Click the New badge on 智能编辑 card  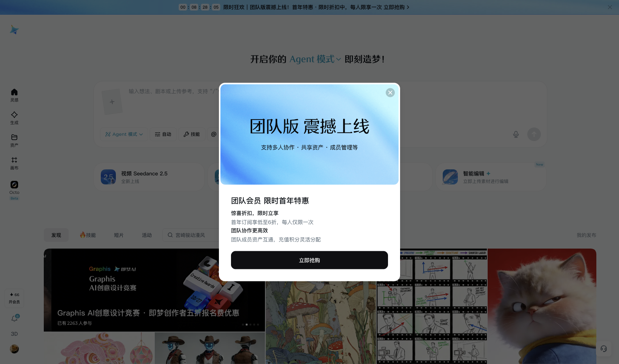[x=539, y=164]
